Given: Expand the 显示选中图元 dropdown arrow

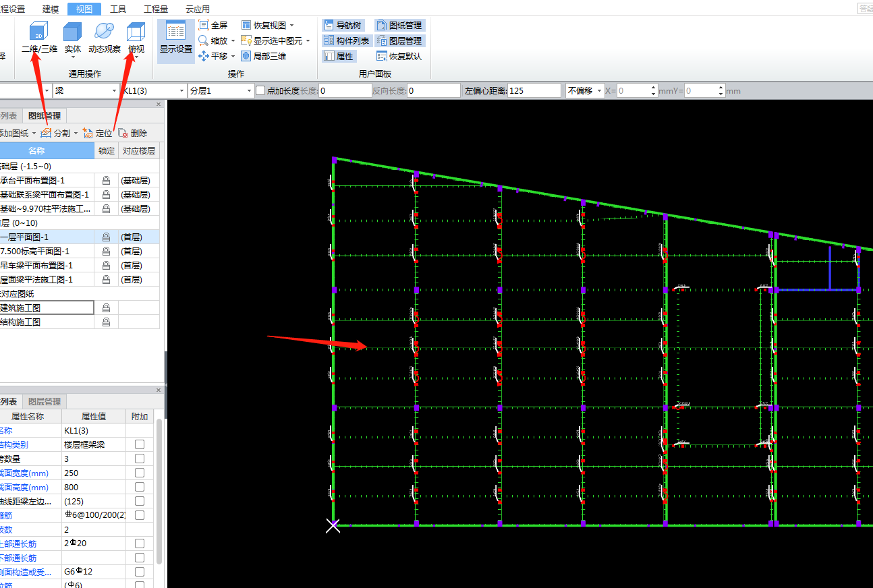Looking at the screenshot, I should pyautogui.click(x=308, y=41).
